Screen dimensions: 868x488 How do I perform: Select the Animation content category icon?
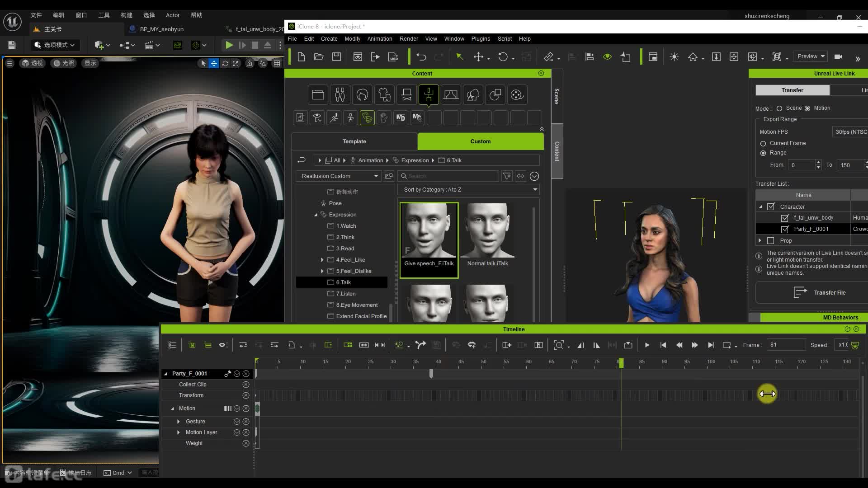pos(429,95)
